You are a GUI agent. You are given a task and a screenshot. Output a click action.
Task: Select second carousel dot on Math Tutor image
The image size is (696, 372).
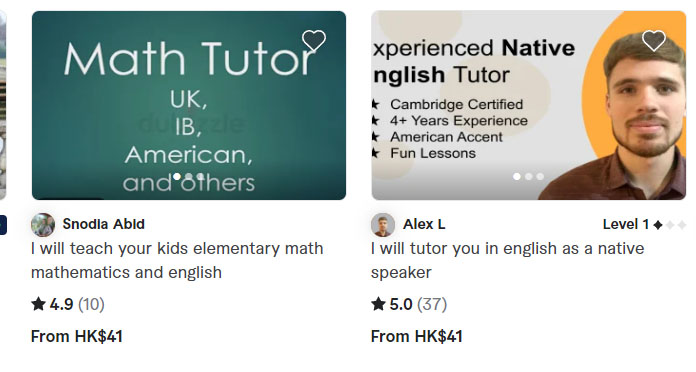(x=189, y=177)
